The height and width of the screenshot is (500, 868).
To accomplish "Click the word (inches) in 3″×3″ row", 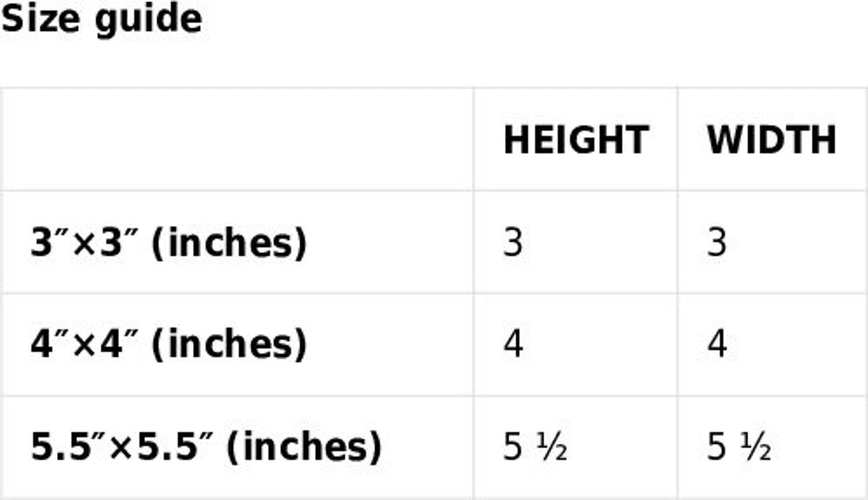I will (229, 243).
